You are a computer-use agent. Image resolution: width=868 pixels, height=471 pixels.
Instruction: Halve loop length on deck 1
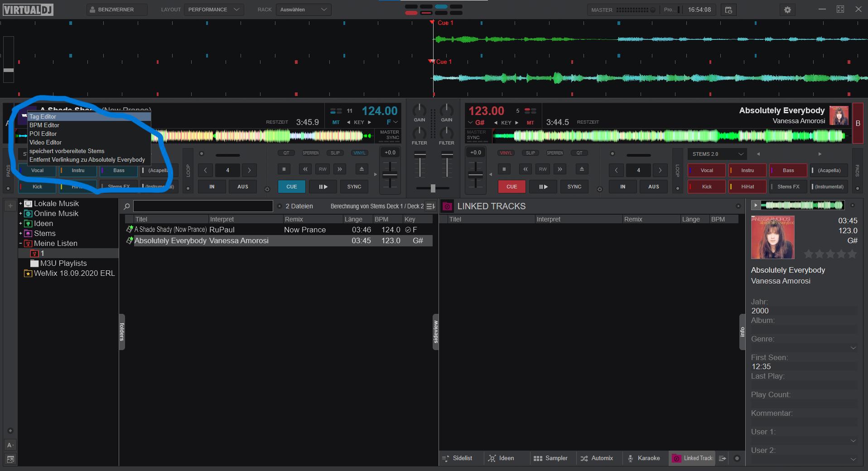pyautogui.click(x=206, y=170)
